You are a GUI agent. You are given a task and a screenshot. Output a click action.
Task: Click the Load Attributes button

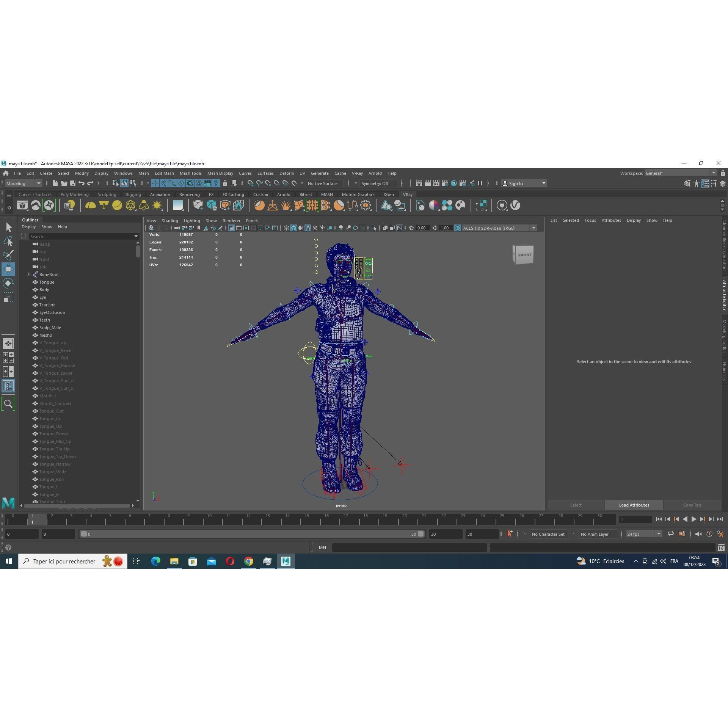(x=634, y=505)
